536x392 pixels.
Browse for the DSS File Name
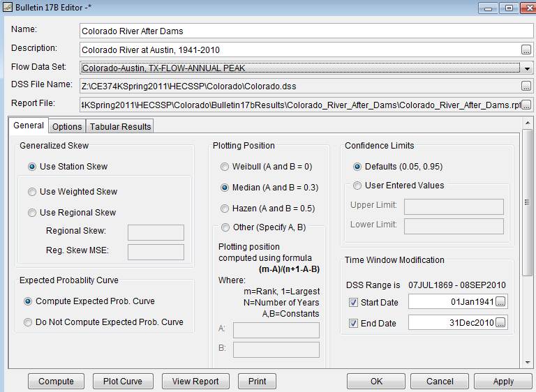pos(526,86)
